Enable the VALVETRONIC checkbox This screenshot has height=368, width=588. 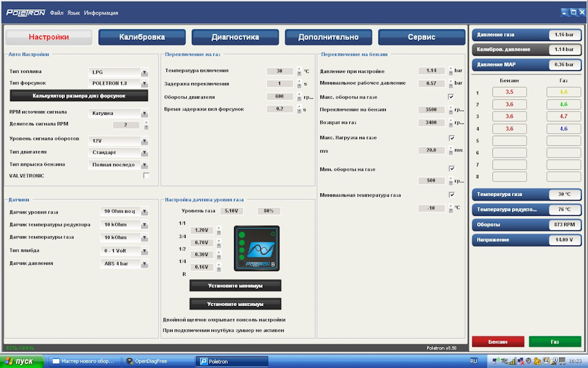coord(146,175)
